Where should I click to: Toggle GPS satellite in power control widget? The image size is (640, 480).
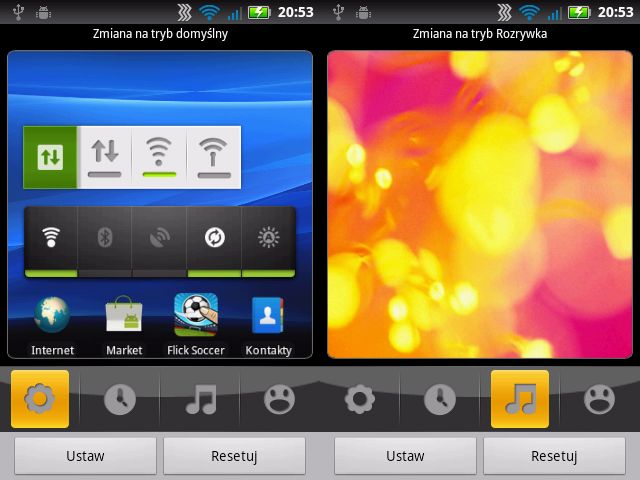point(159,242)
